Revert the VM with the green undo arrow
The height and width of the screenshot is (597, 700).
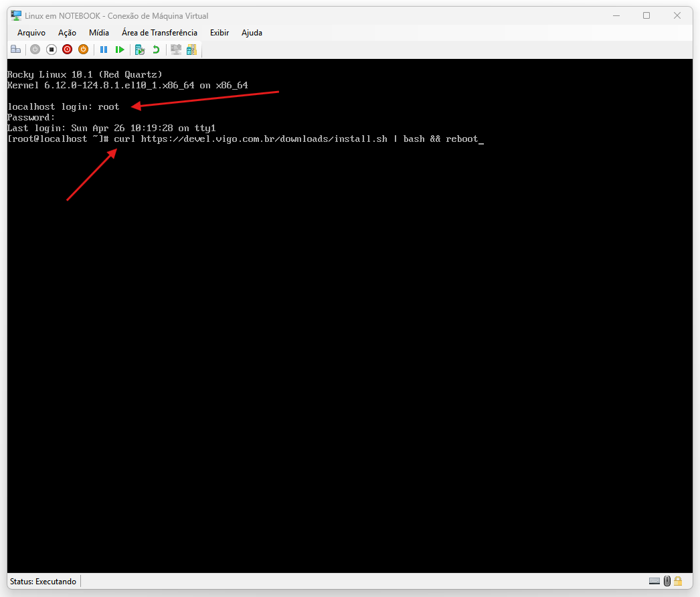click(156, 50)
